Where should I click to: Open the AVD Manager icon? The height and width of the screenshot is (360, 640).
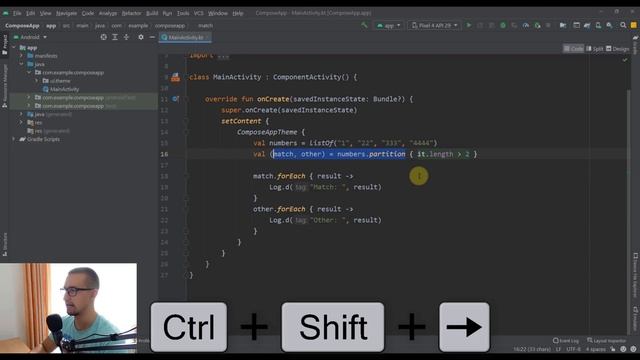[x=598, y=25]
